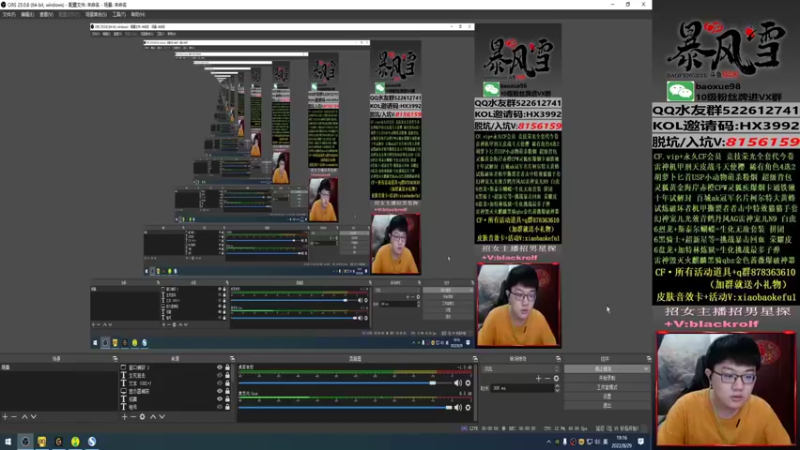
Task: Pop out the Scene Transitions dock panel
Action: click(558, 359)
